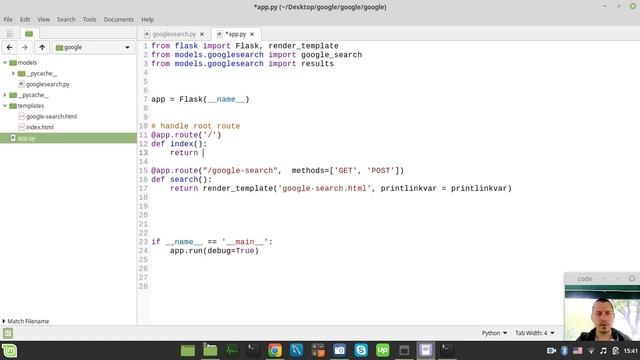This screenshot has width=640, height=360.
Task: Open Upwork from the taskbar
Action: click(382, 350)
